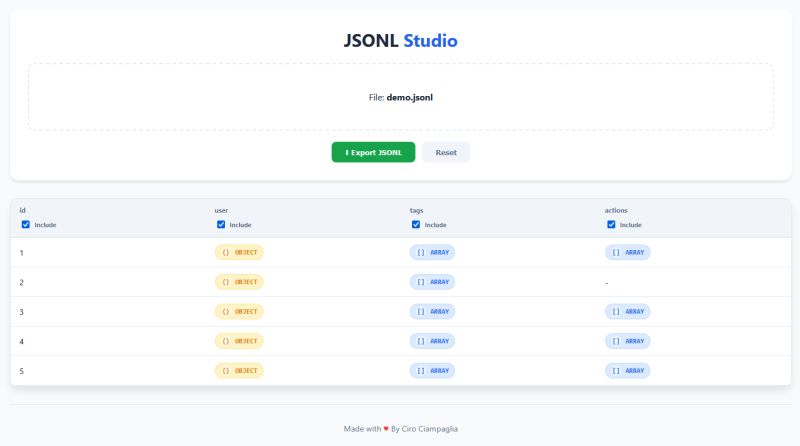Screen dimensions: 800x446
Task: Toggle Include checkbox for tags column
Action: [416, 225]
